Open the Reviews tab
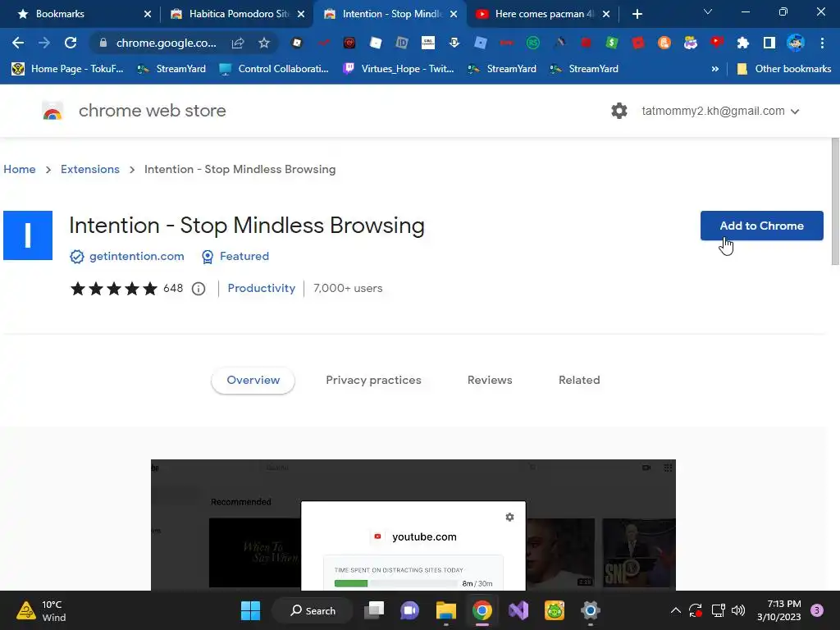Image resolution: width=840 pixels, height=630 pixels. (x=490, y=380)
